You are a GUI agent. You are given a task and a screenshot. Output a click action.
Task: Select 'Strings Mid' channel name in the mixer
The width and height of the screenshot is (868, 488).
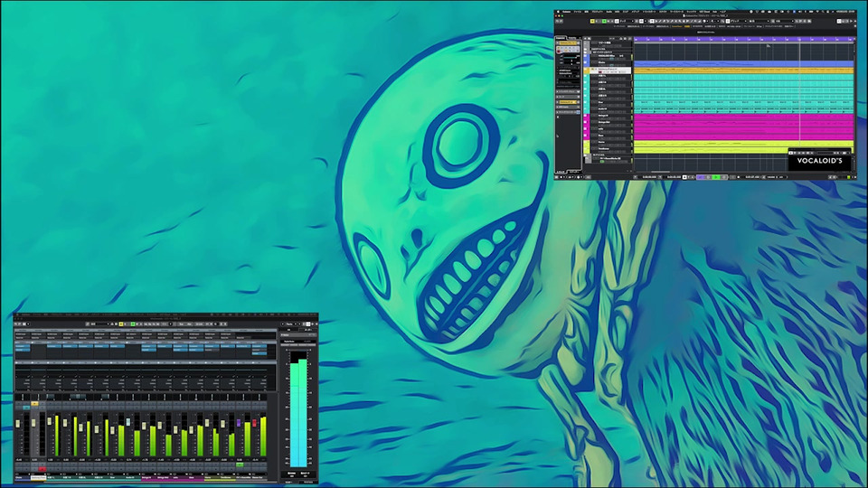pyautogui.click(x=165, y=477)
